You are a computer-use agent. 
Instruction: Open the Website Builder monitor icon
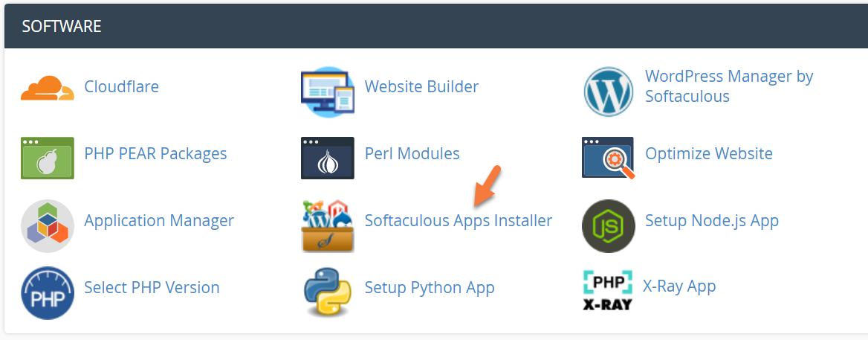[328, 91]
